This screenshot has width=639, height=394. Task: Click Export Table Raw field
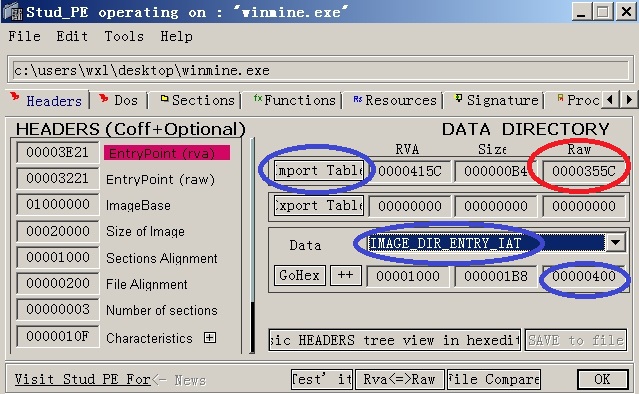(x=584, y=206)
